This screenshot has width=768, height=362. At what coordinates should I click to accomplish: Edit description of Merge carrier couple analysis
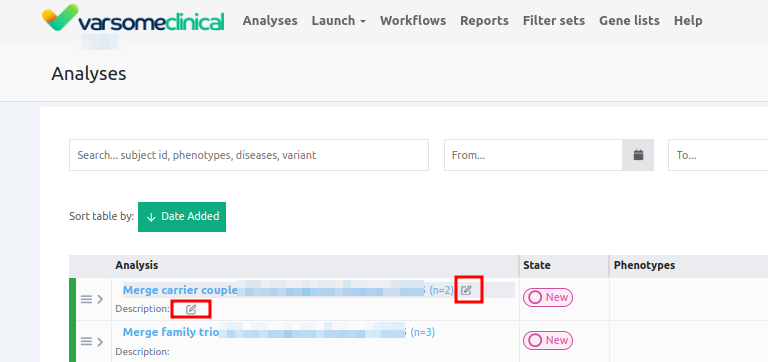[191, 309]
